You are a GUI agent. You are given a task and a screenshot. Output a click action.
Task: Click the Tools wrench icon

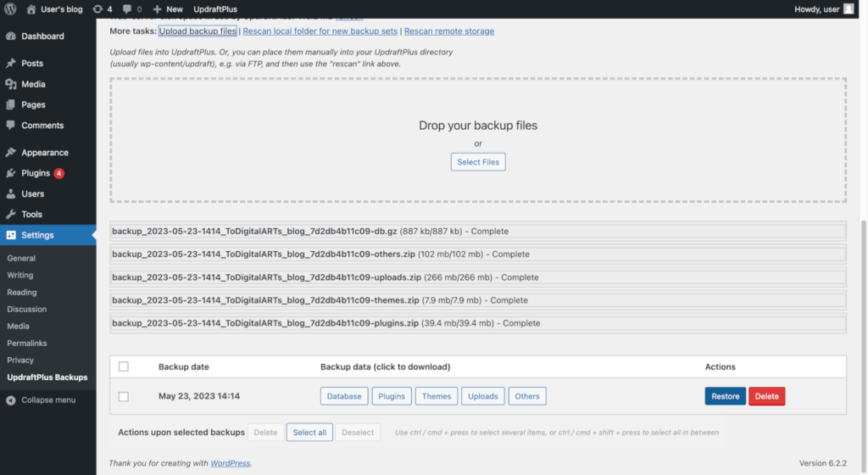[10, 215]
